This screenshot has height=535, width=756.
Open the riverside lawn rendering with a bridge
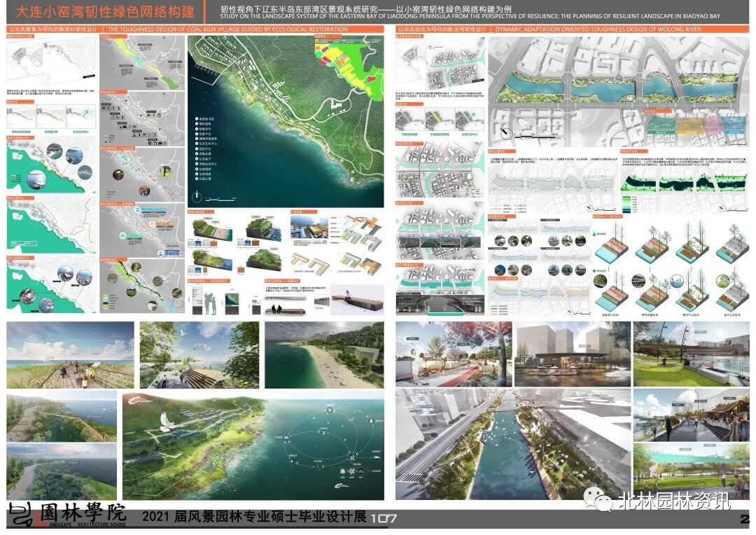[692, 354]
